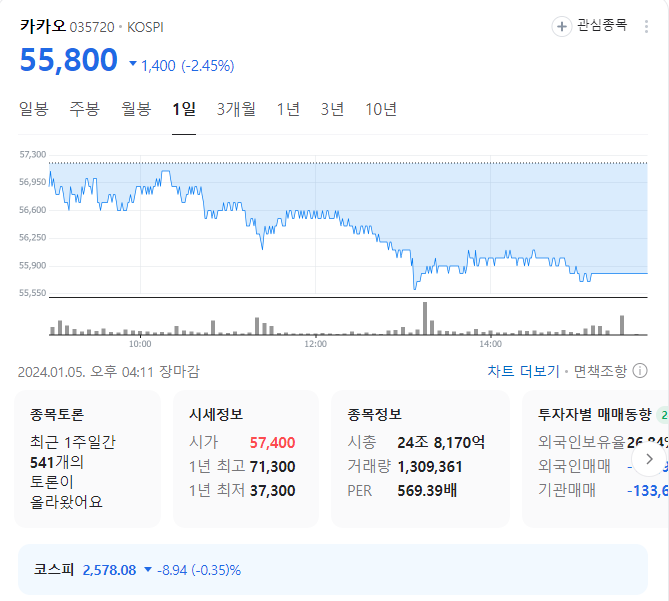Open the 면책조항 link

(x=600, y=371)
